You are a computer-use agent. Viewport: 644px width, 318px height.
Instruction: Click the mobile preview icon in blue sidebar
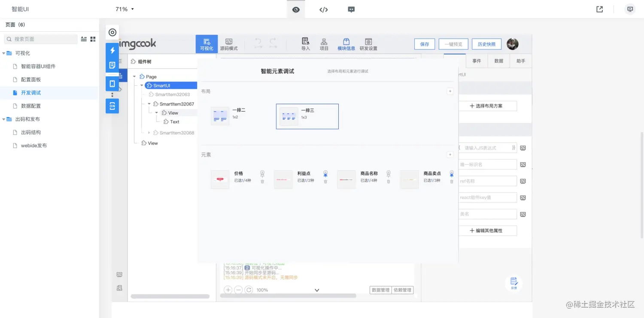coord(112,84)
